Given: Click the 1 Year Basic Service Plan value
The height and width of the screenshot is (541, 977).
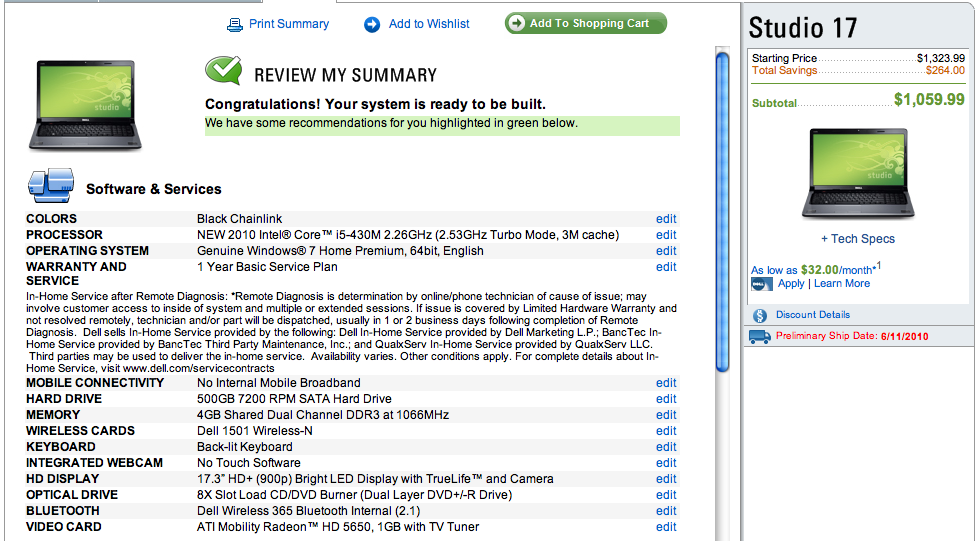Looking at the screenshot, I should pyautogui.click(x=267, y=267).
